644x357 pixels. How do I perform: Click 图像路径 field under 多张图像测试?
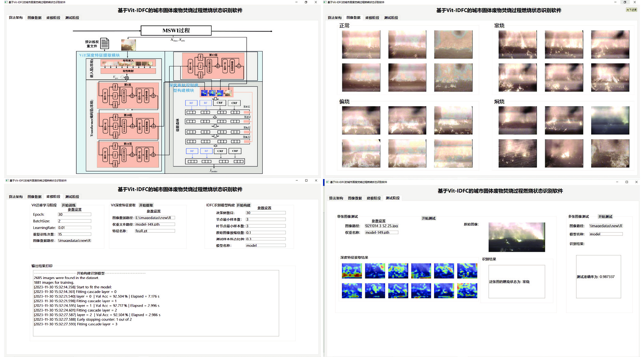pyautogui.click(x=606, y=226)
